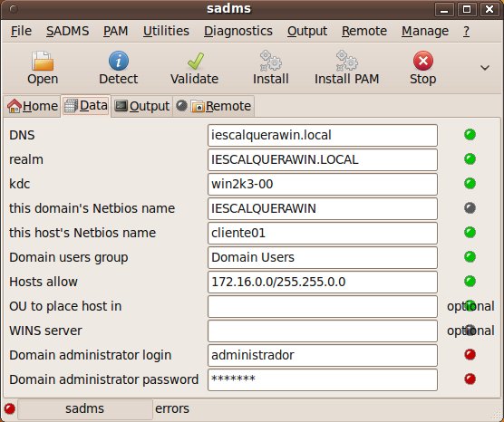Open the Remote menu
The width and height of the screenshot is (504, 422).
coord(364,31)
